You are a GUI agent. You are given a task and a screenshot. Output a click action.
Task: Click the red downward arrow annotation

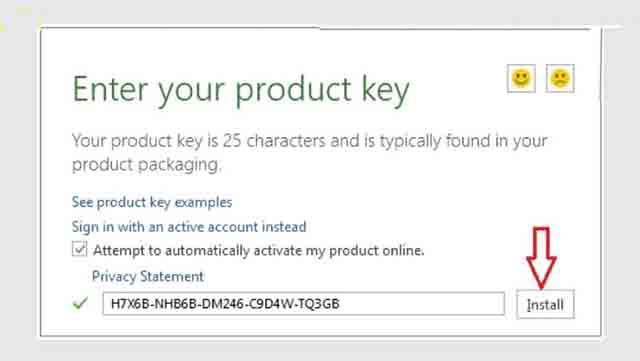coord(541,258)
